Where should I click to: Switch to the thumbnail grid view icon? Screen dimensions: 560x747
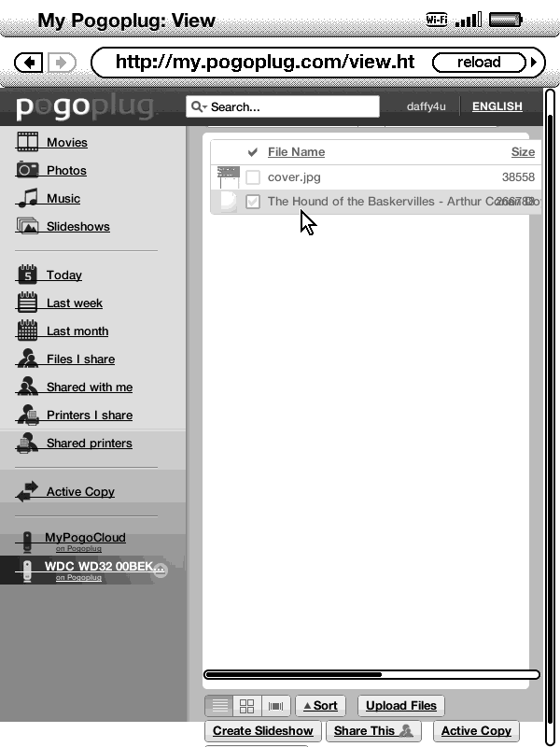246,706
